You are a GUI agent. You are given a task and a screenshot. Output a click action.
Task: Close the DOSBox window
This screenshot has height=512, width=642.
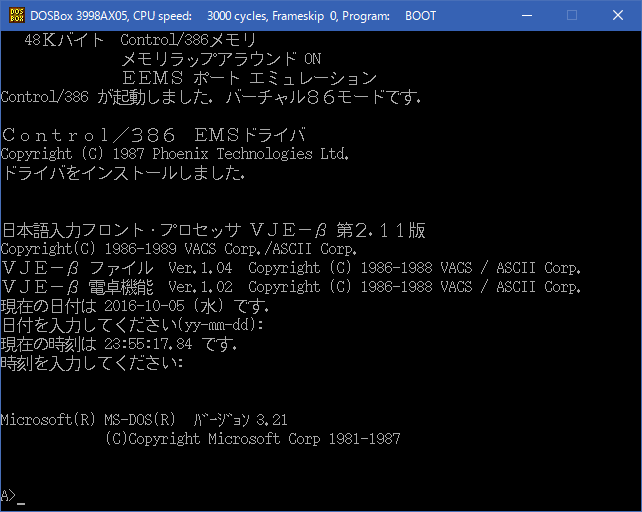click(x=617, y=16)
